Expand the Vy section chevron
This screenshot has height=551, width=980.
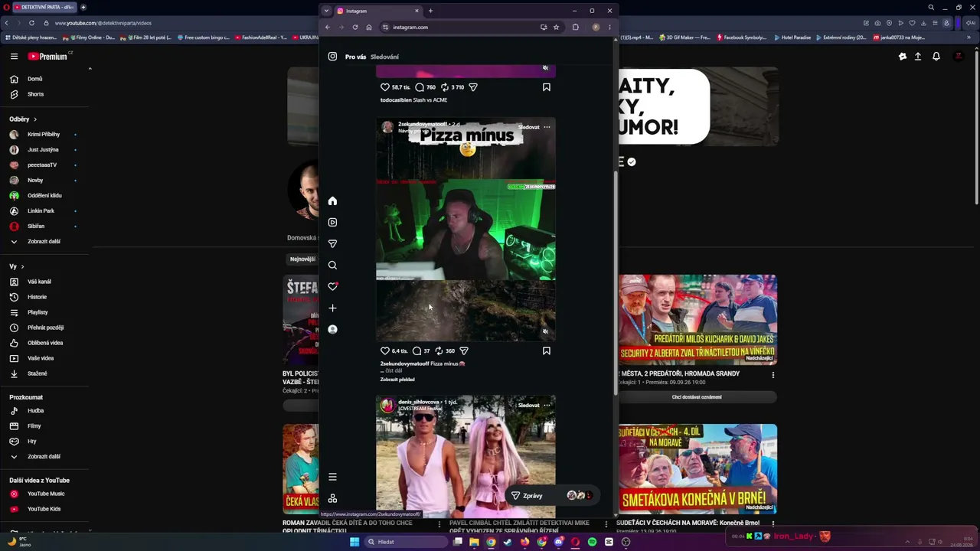click(22, 266)
